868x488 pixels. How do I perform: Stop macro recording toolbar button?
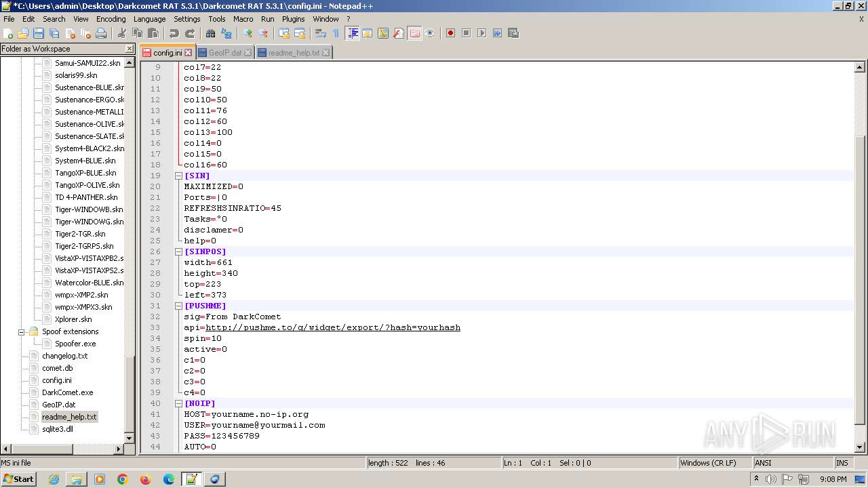click(x=467, y=33)
